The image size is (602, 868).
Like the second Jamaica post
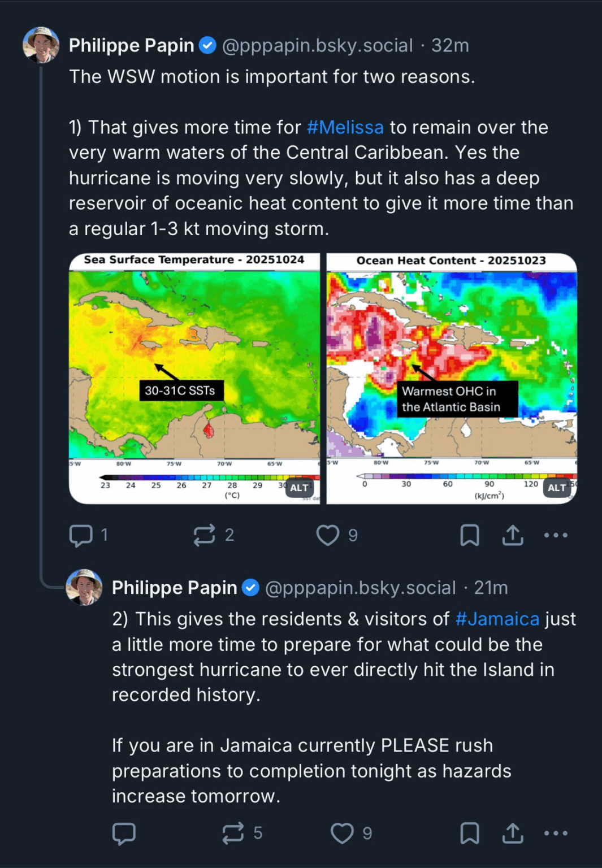coord(342,834)
